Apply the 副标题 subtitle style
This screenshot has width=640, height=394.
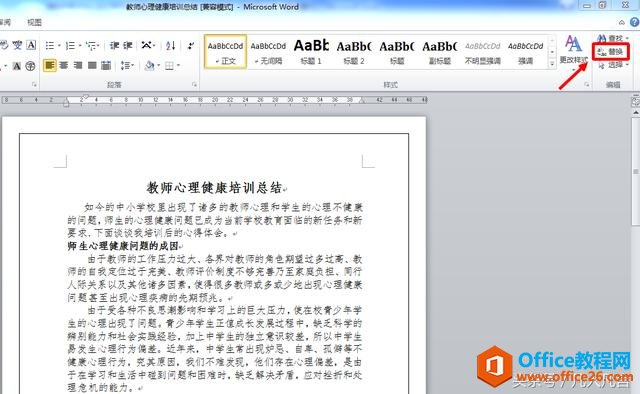(440, 52)
